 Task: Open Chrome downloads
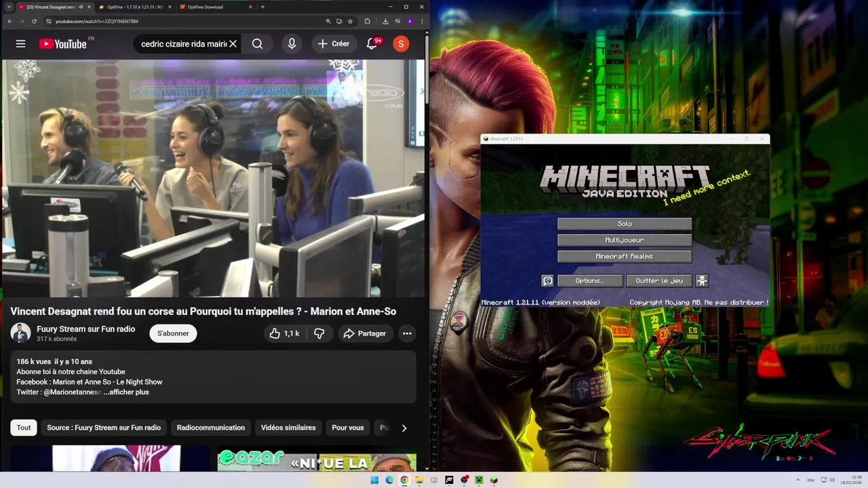385,21
